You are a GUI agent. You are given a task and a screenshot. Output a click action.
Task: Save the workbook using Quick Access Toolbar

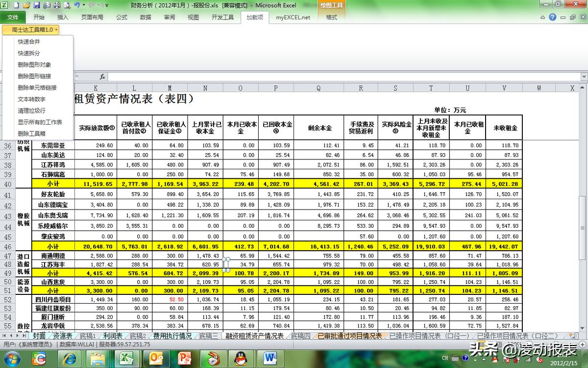[36, 5]
